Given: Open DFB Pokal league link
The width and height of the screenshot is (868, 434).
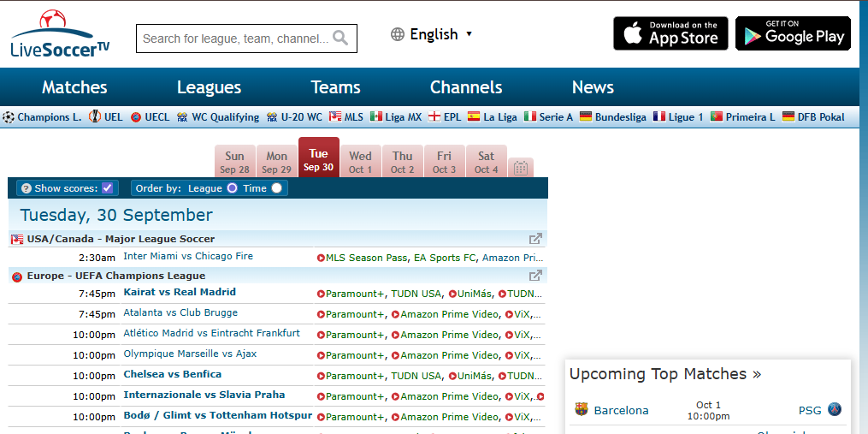Looking at the screenshot, I should [821, 117].
